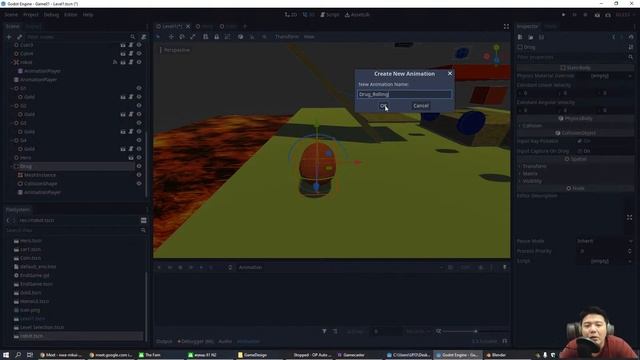Screen dimensions: 640x360
Task: Open the Output bottom panel
Action: pyautogui.click(x=164, y=341)
